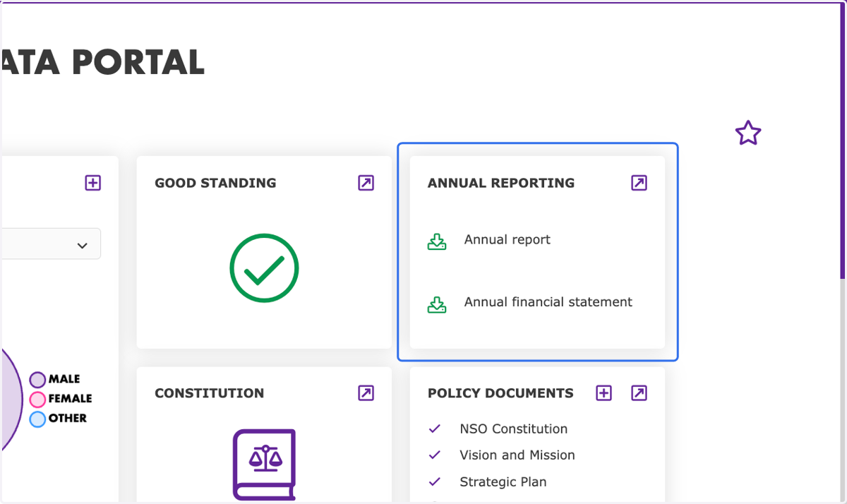Click the NSO Constitution checkmark icon
This screenshot has height=504, width=847.
(435, 428)
